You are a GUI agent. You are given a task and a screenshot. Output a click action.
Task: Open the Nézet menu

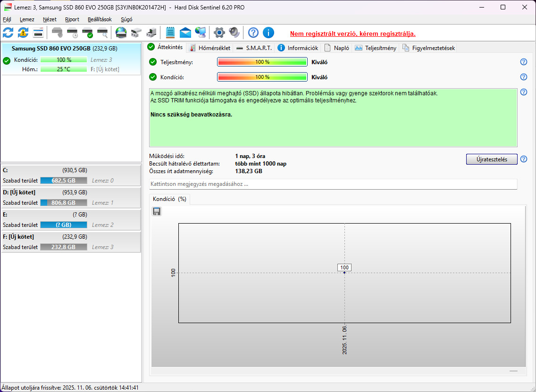click(x=50, y=19)
